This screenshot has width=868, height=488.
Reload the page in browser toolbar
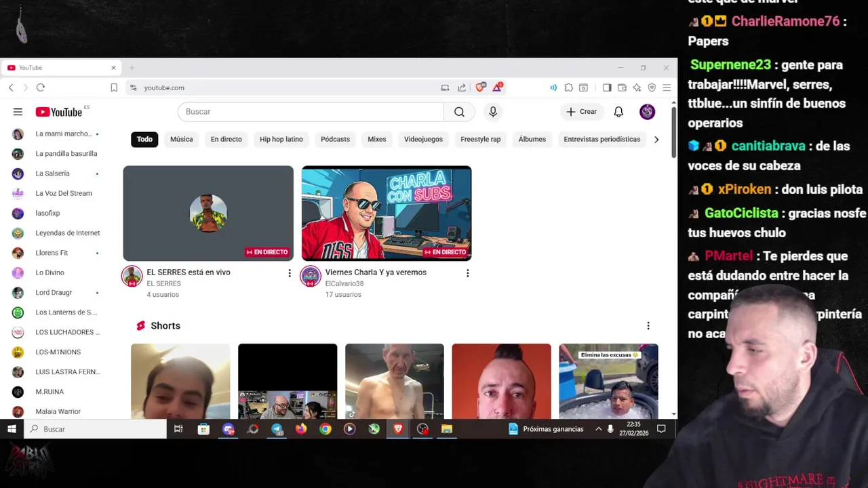coord(41,87)
